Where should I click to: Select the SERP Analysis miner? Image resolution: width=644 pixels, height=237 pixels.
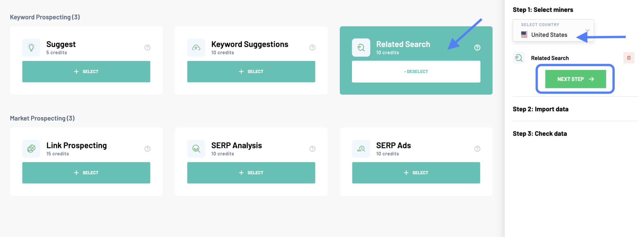click(251, 172)
